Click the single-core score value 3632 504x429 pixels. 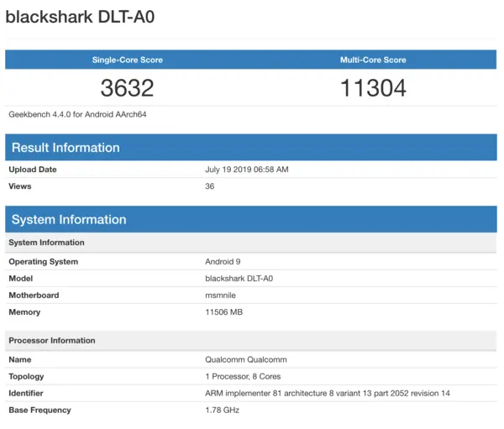click(x=127, y=88)
